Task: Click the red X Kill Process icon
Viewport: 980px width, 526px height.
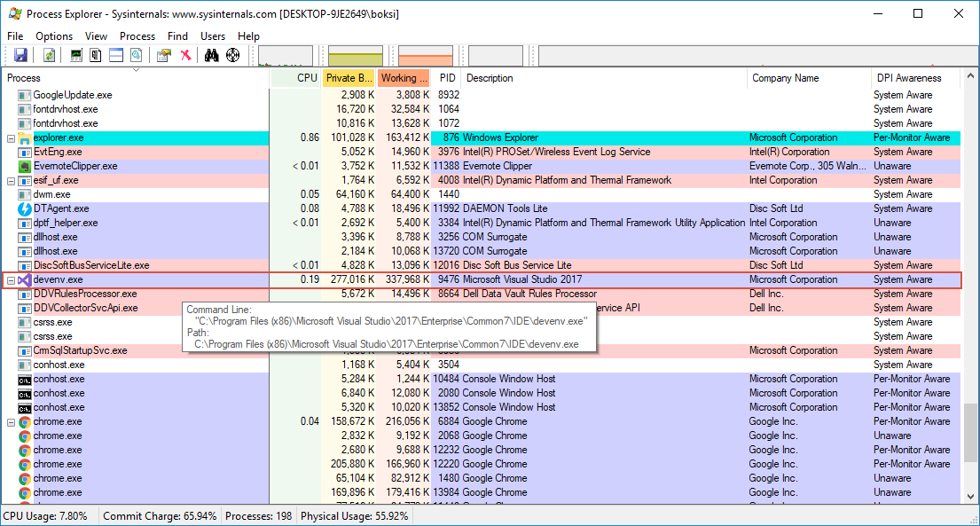Action: pos(185,56)
